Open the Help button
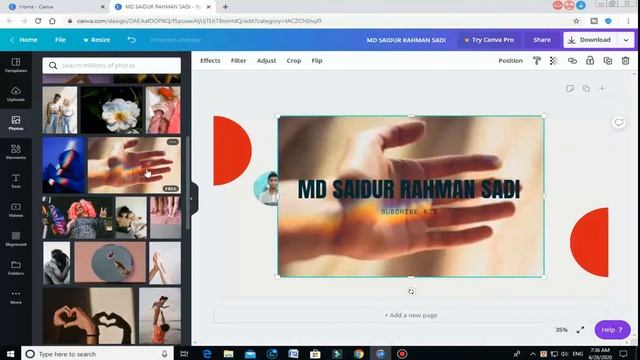Viewport: 640px width, 360px height. (x=612, y=330)
